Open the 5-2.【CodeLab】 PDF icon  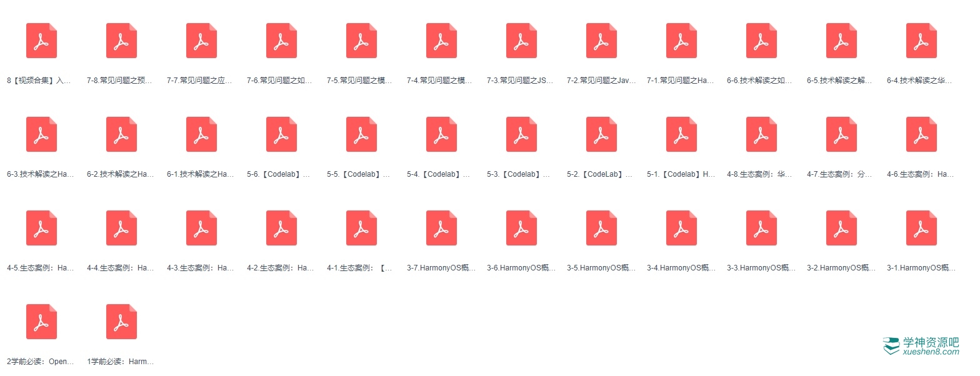tap(601, 134)
